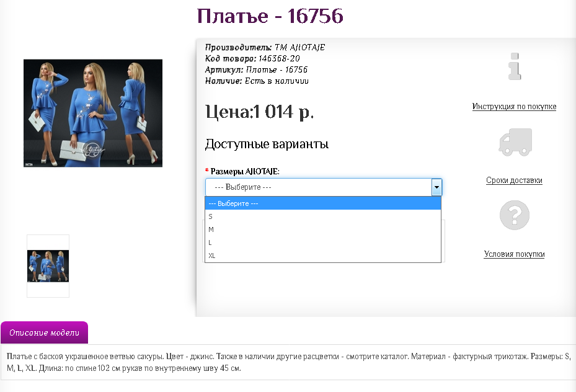Click the small dress thumbnail below
The width and height of the screenshot is (576, 392).
[x=48, y=266]
